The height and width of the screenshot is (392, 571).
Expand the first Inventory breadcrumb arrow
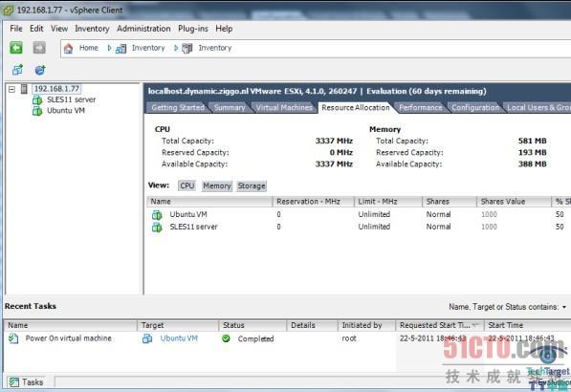point(109,48)
